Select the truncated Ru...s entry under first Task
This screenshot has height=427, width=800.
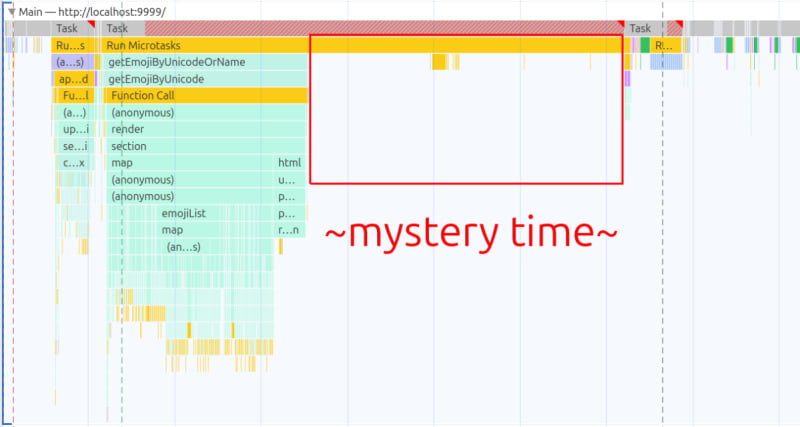pos(70,46)
